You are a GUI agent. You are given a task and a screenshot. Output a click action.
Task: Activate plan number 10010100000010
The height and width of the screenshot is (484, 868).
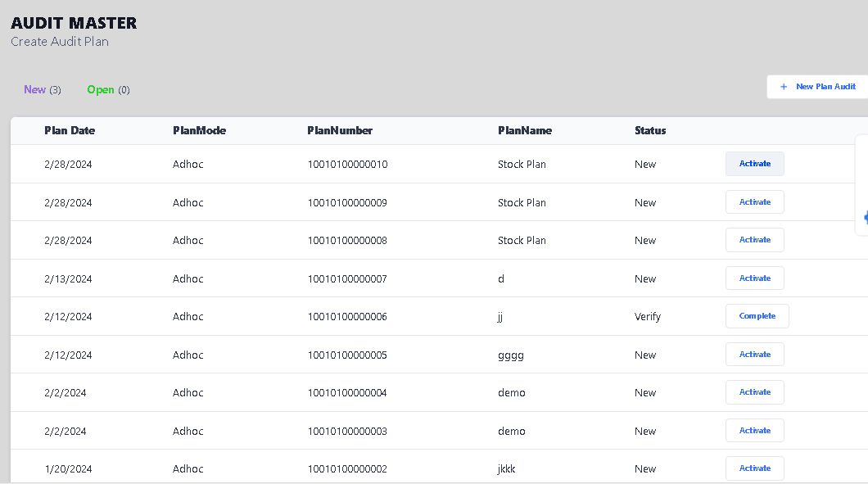coord(754,164)
